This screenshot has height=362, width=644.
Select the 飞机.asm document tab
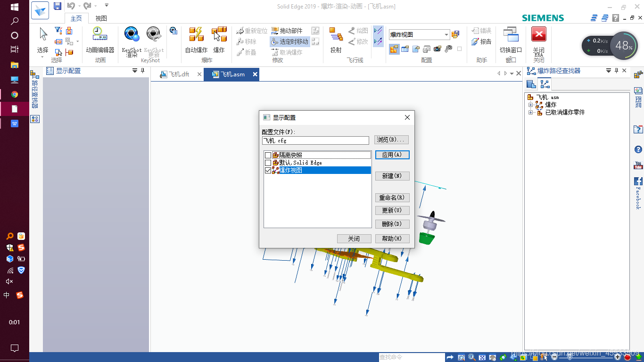tap(231, 74)
